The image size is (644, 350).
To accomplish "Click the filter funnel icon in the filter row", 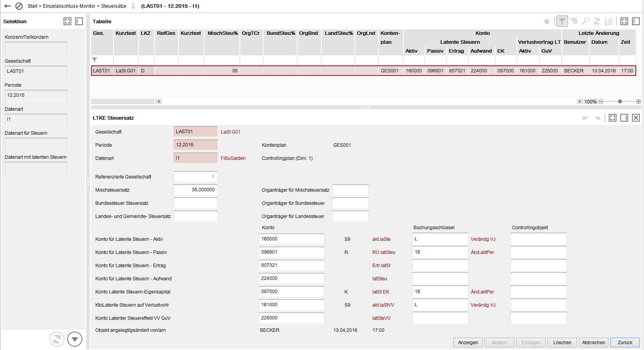I will click(x=95, y=60).
